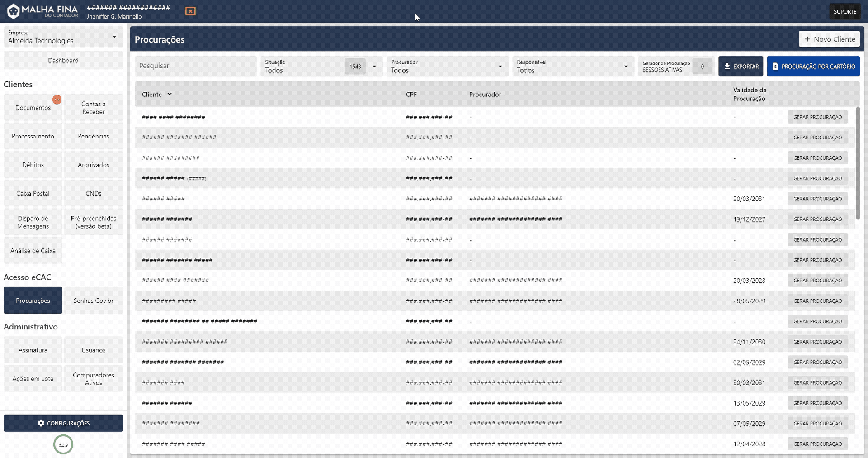Viewport: 868px width, 458px height.
Task: Click the orange X icon in header
Action: [190, 11]
